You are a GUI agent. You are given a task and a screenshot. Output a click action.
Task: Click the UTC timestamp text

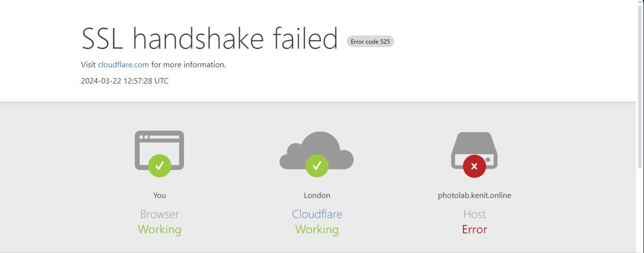(x=124, y=81)
